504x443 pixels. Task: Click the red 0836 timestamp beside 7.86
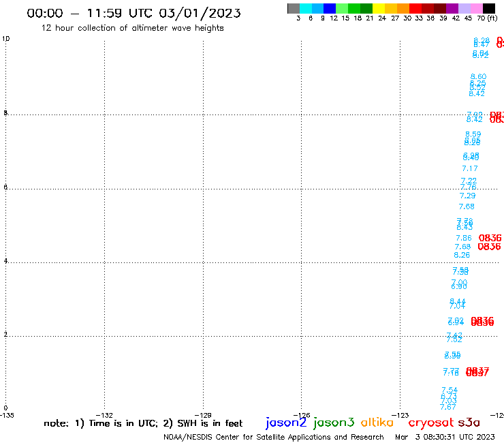490,238
